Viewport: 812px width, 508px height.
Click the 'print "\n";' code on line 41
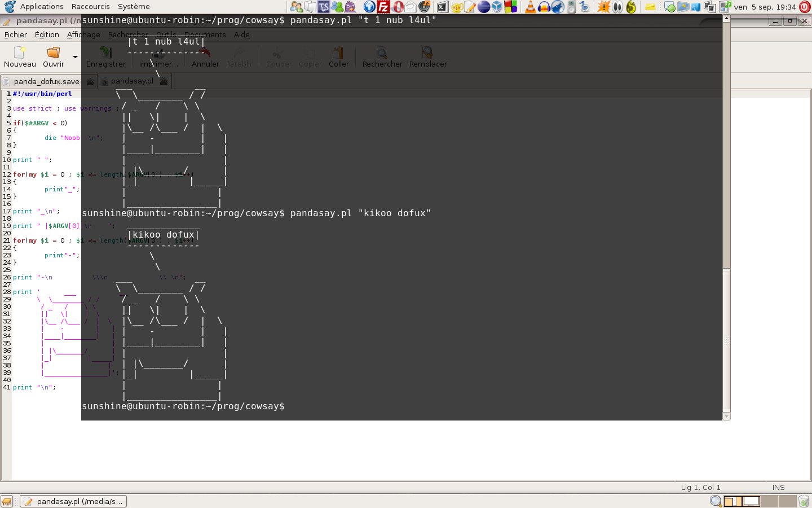point(34,387)
